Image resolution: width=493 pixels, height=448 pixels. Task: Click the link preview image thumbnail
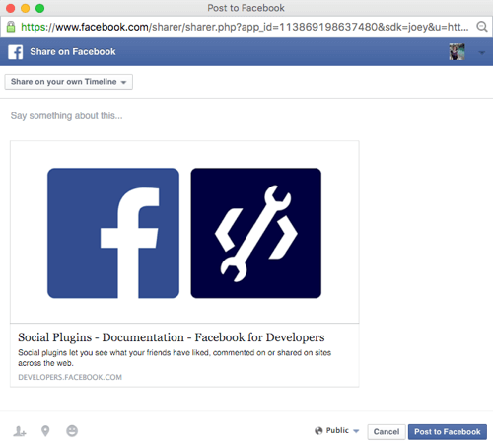point(184,232)
